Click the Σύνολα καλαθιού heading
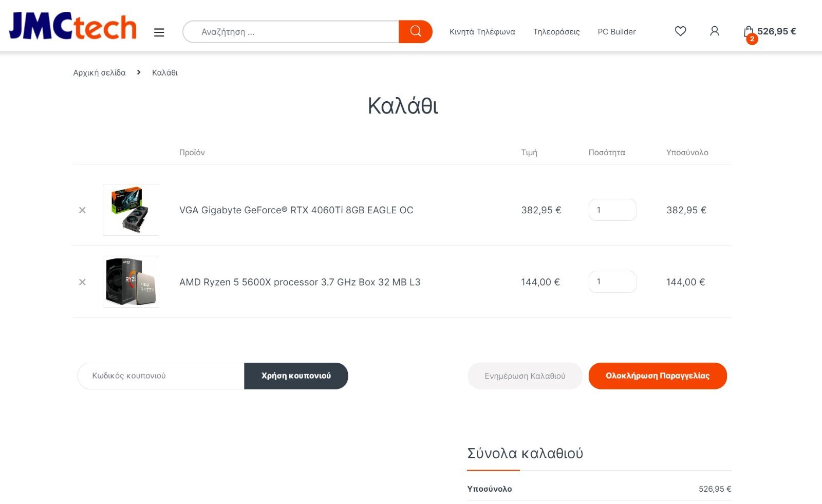The height and width of the screenshot is (504, 822). (525, 453)
